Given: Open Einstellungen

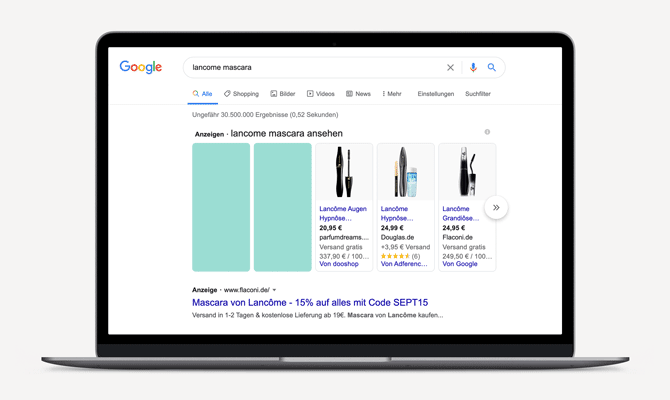Looking at the screenshot, I should coord(435,94).
